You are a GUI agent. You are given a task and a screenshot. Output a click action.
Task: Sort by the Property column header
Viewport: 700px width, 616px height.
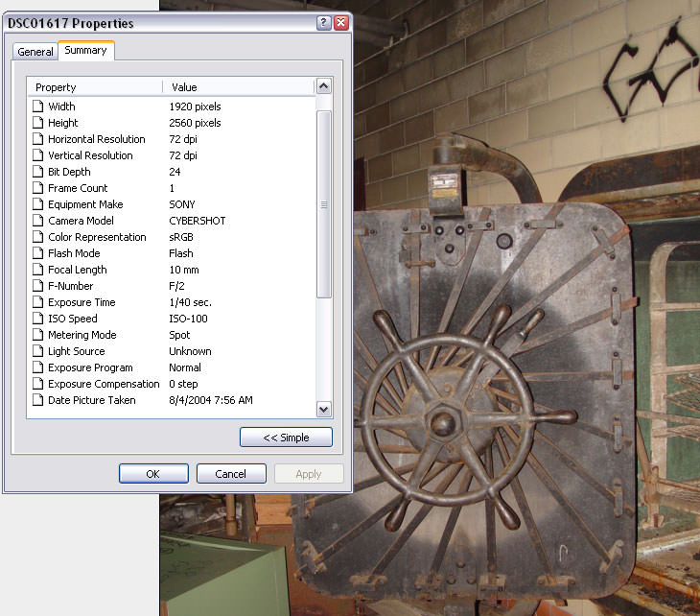[94, 87]
